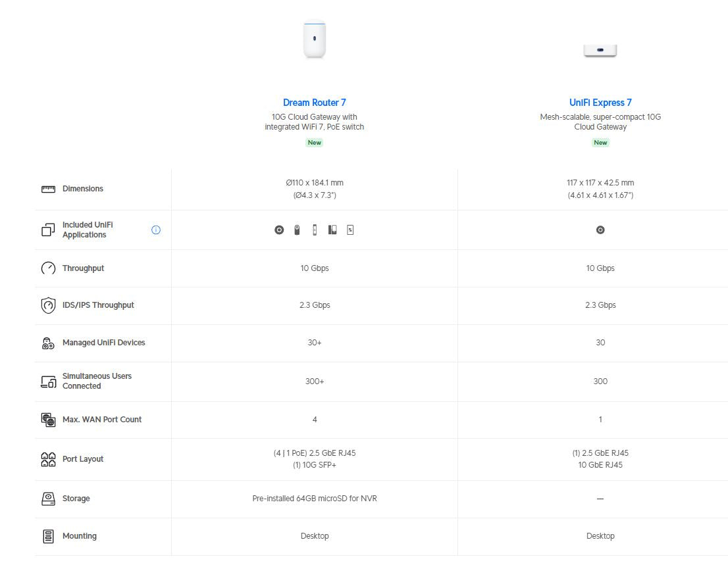Click the UniFi Express 7 product image

pos(600,50)
